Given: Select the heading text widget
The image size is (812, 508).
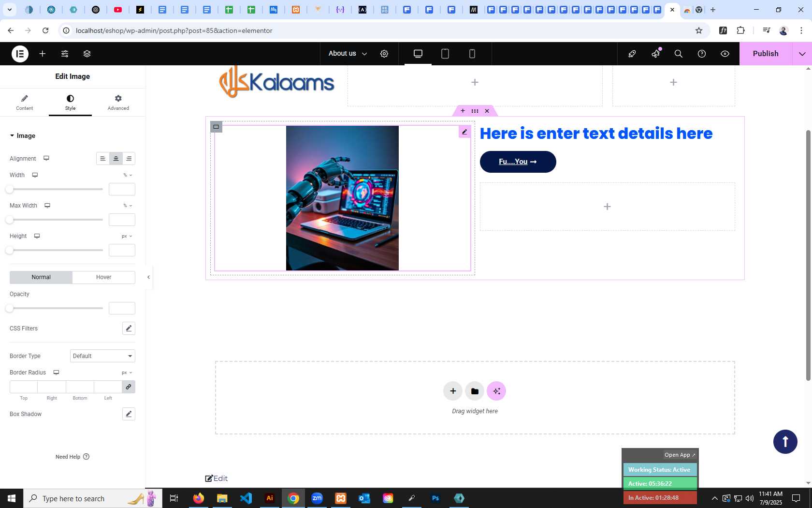Looking at the screenshot, I should 596,134.
